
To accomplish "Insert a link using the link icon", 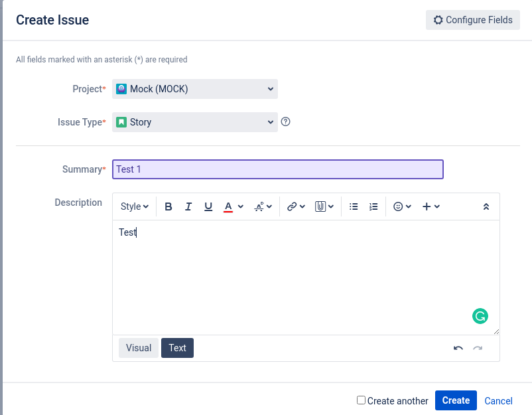I will click(292, 207).
